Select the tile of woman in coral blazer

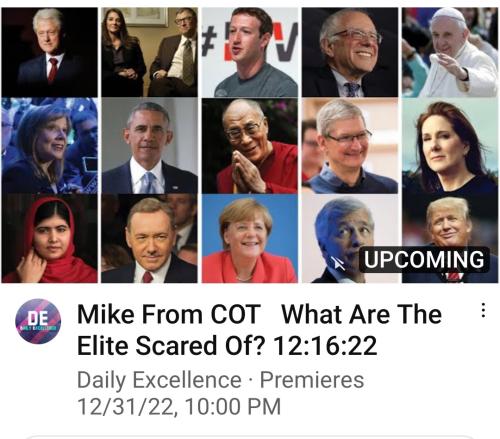[250, 238]
